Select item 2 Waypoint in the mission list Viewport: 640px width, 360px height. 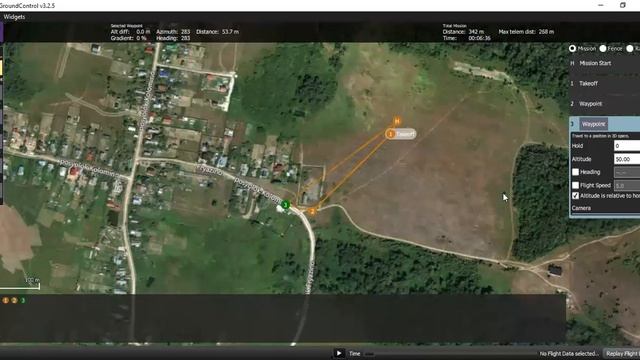(604, 104)
